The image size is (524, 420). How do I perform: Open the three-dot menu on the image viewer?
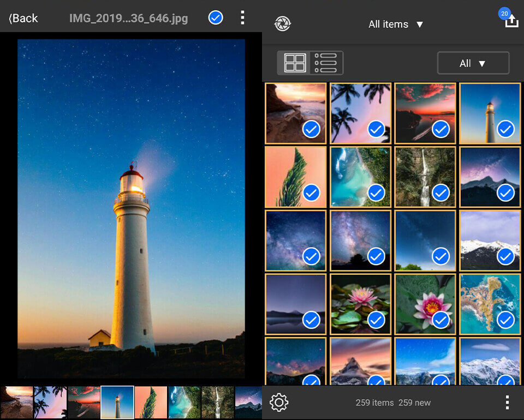pos(242,17)
